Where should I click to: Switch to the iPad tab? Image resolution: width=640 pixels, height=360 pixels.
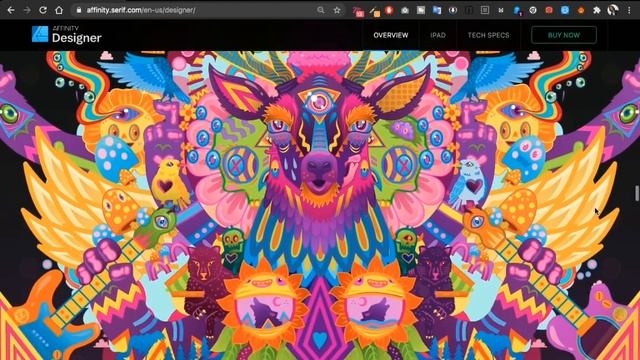pos(438,35)
